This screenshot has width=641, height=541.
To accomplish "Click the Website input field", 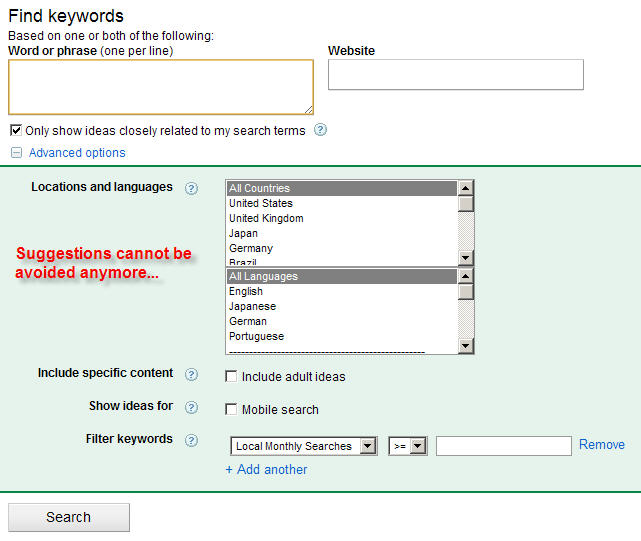I will point(455,75).
